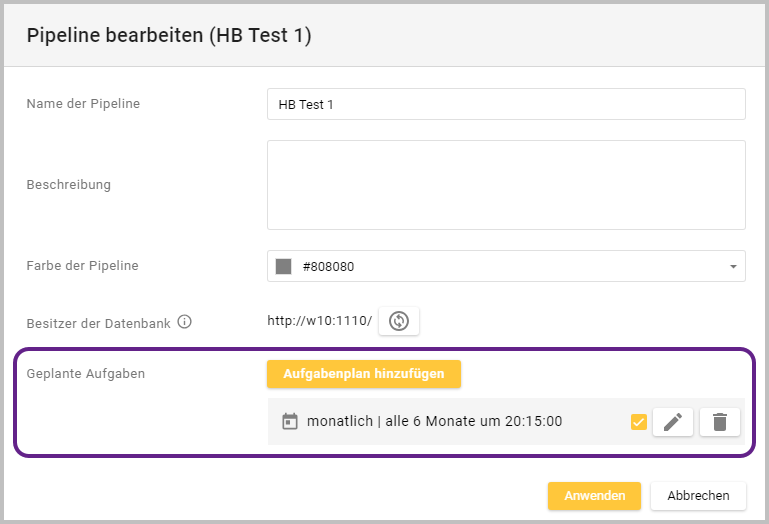Select the monatlich alle 6 Monate entry text

434,422
